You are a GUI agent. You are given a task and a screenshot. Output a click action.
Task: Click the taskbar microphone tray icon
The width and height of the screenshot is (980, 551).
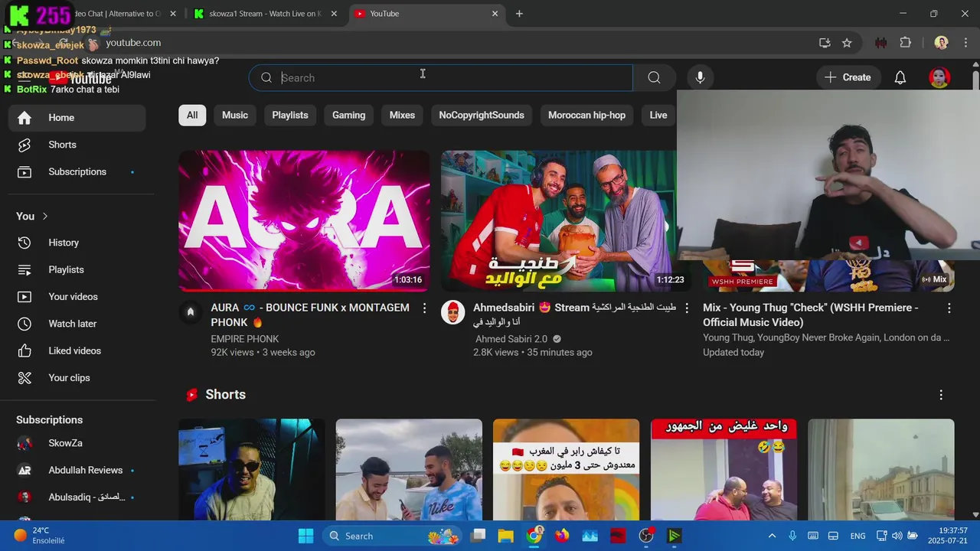(x=792, y=536)
